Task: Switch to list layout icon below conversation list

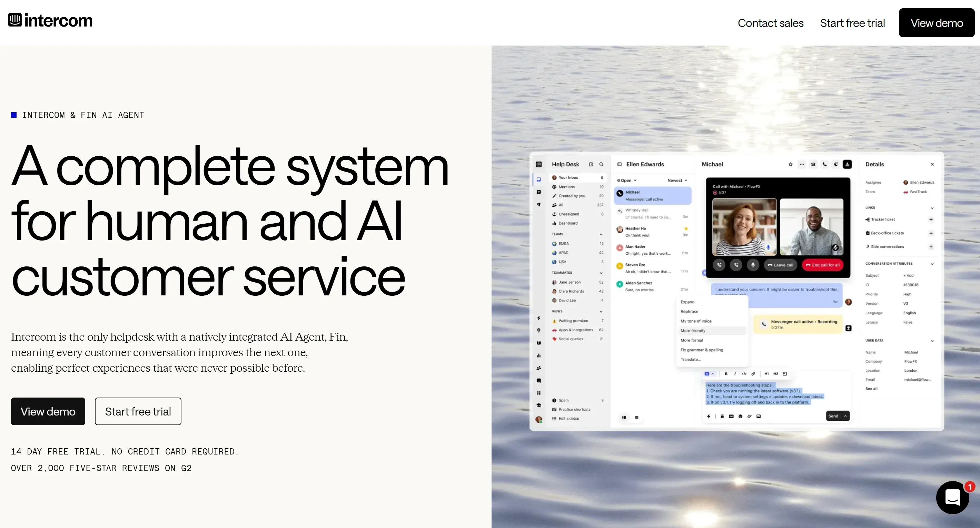Action: point(636,418)
